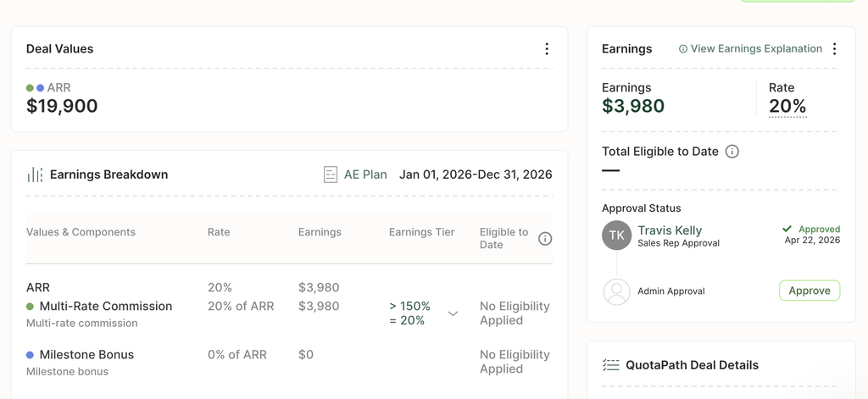Click the Earnings Tier column header
The image size is (868, 399).
click(x=422, y=232)
